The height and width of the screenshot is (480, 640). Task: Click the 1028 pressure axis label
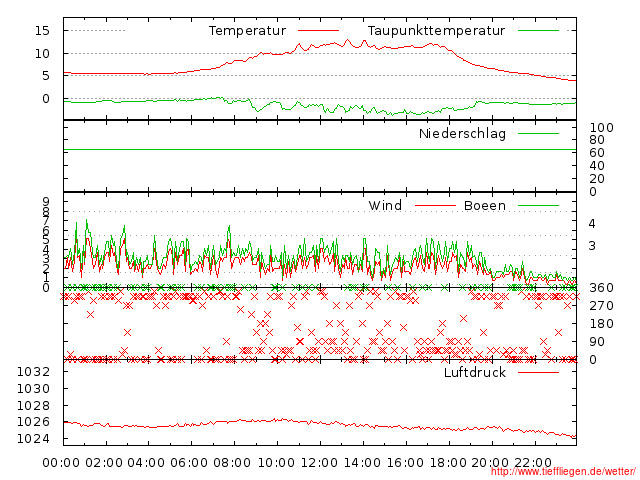click(x=33, y=405)
